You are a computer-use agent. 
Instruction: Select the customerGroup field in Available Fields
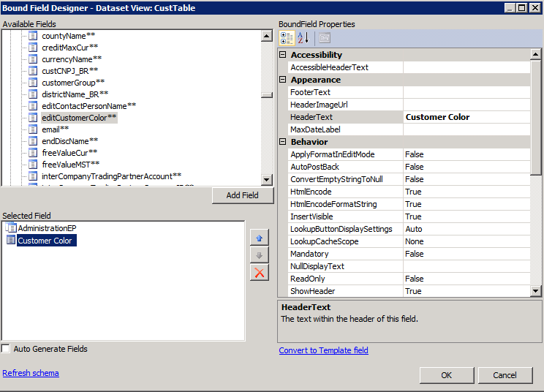(x=69, y=83)
